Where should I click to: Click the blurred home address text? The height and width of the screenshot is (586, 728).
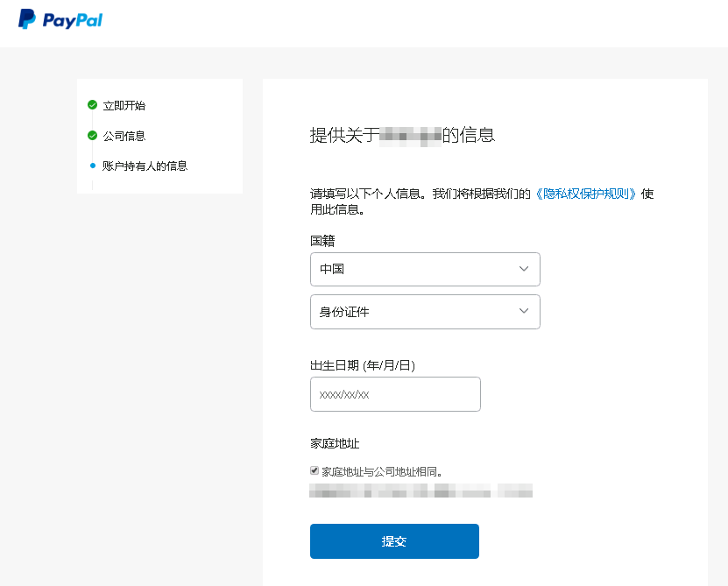[x=421, y=491]
